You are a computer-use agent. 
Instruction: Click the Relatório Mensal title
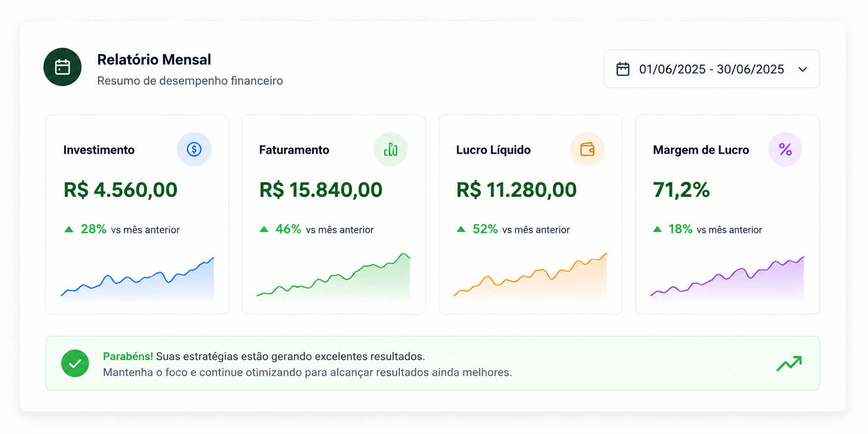click(x=154, y=60)
